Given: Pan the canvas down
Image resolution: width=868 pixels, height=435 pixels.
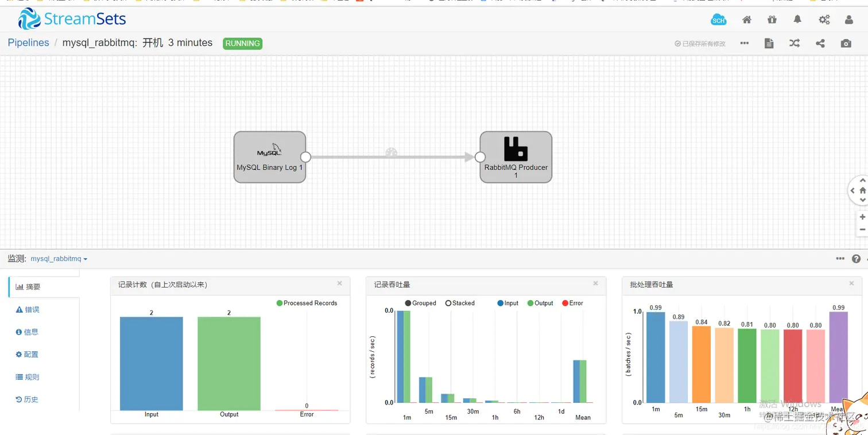Looking at the screenshot, I should click(862, 200).
